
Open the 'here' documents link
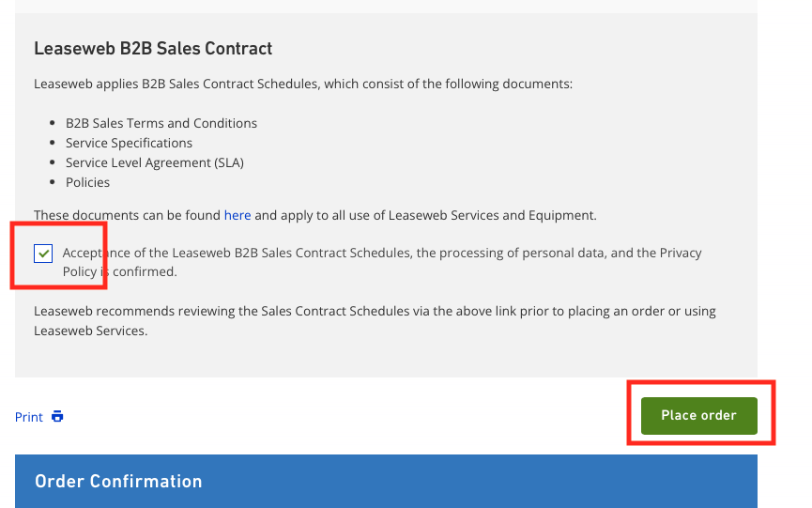[237, 215]
